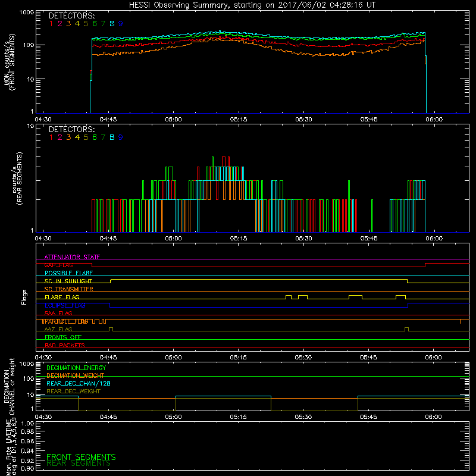Click blue detector 9 in rear segments legend
The image size is (476, 476).
coord(121,137)
